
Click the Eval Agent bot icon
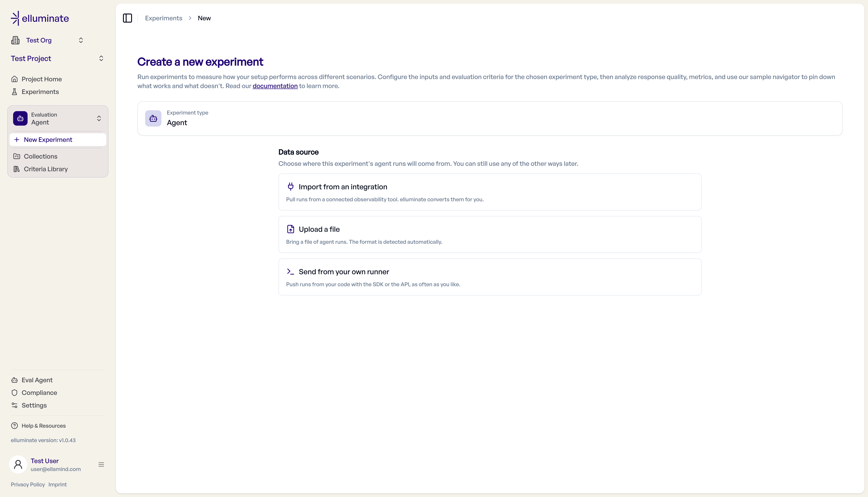(x=14, y=380)
